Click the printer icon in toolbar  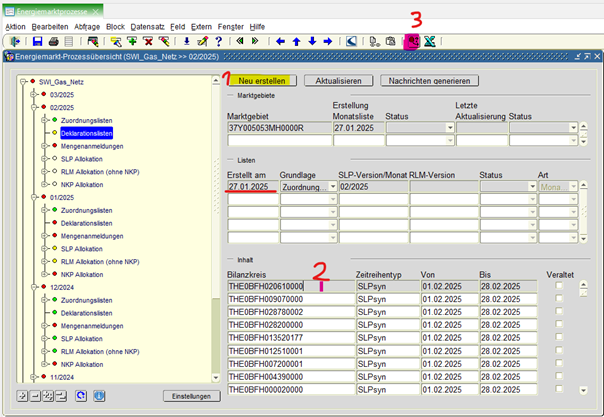tap(52, 42)
